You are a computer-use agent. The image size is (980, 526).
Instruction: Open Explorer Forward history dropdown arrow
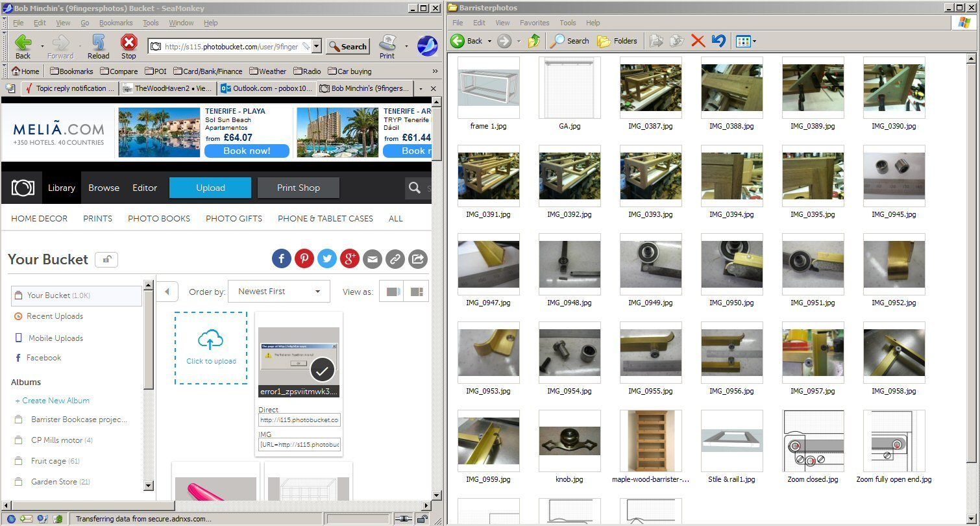pyautogui.click(x=519, y=41)
